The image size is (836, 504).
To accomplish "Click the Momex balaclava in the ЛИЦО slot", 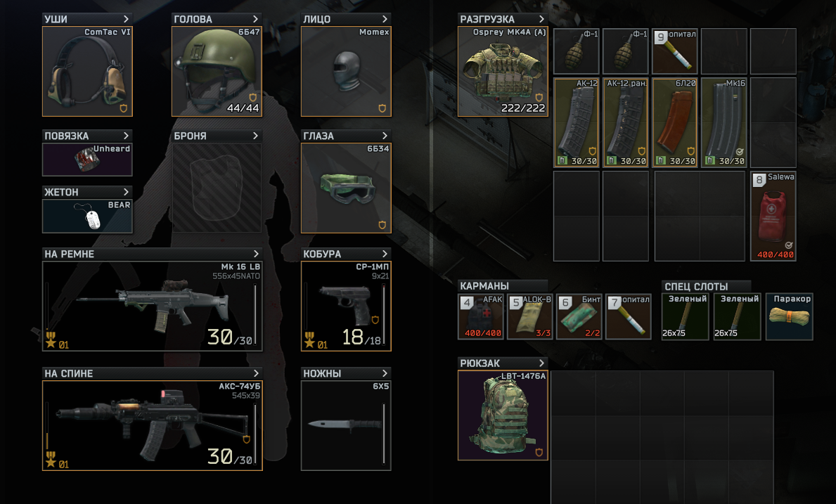I will click(346, 72).
